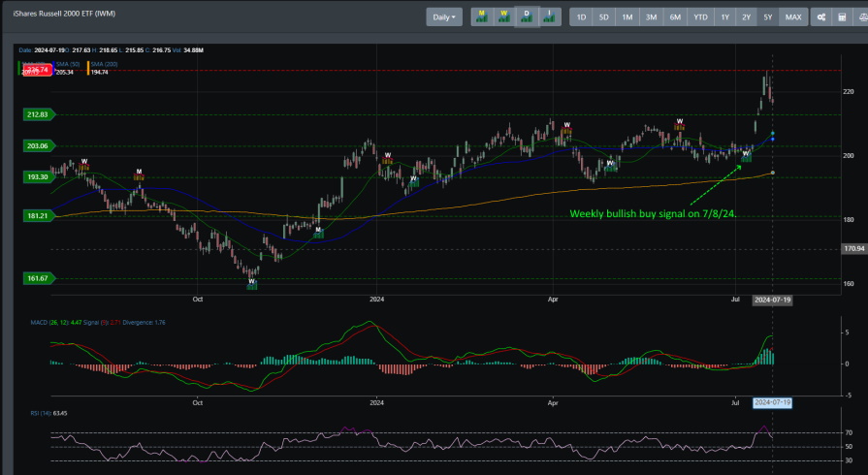Click the 30 level on RSI axis
Image resolution: width=868 pixels, height=475 pixels.
849,460
